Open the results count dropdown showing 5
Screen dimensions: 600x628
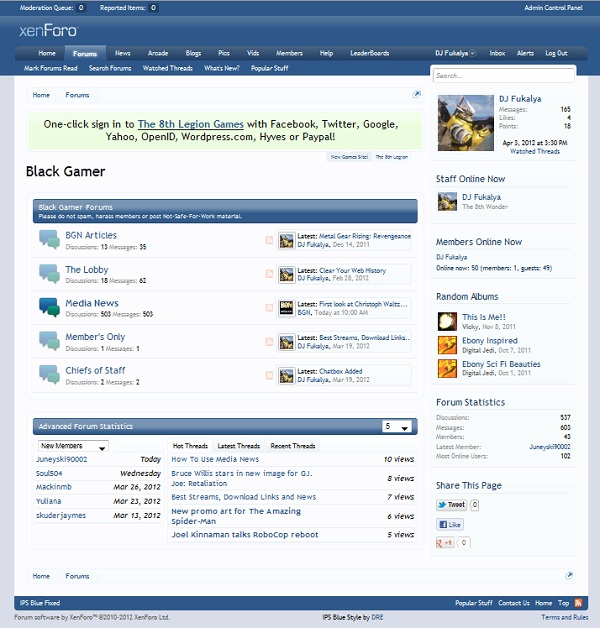pos(397,427)
